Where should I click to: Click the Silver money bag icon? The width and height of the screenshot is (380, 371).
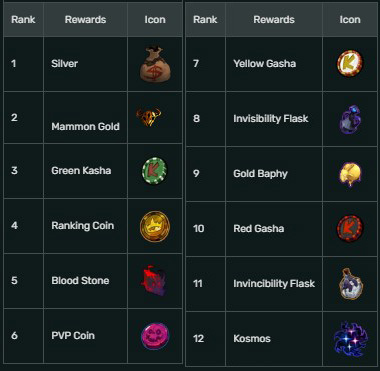coord(155,64)
